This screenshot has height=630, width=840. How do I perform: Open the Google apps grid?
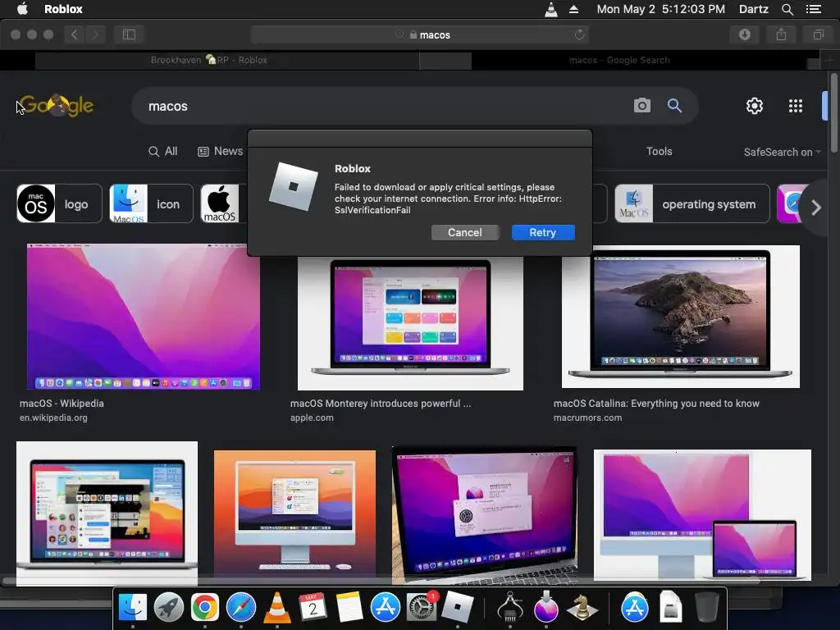(x=796, y=106)
